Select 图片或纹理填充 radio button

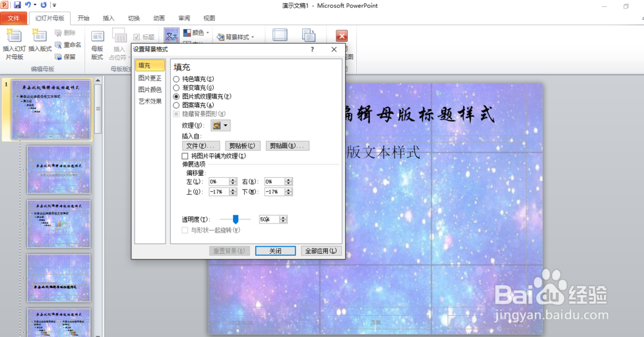coord(176,96)
